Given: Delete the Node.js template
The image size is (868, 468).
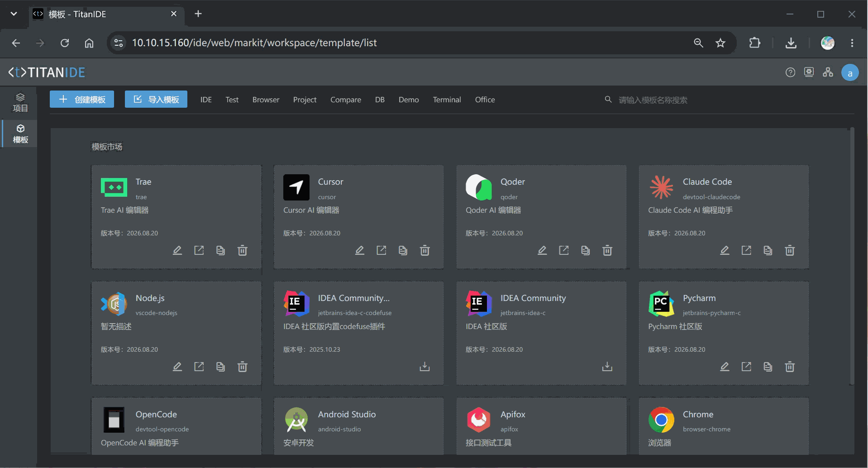Looking at the screenshot, I should (243, 367).
